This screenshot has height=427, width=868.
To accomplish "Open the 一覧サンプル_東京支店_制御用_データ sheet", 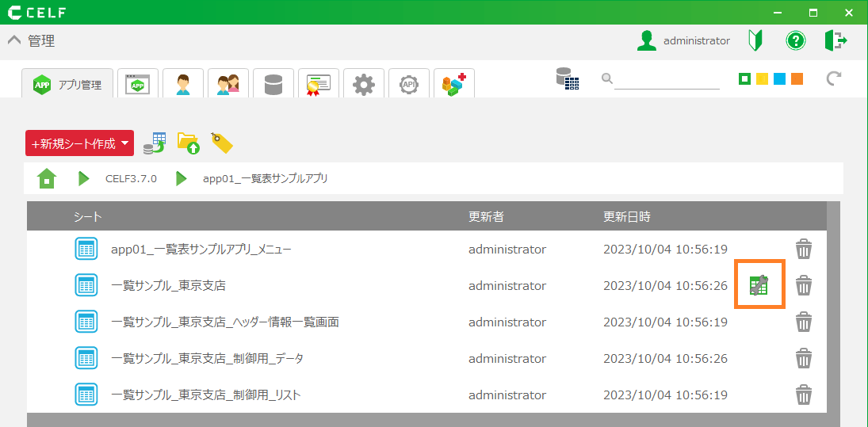I will coord(207,359).
